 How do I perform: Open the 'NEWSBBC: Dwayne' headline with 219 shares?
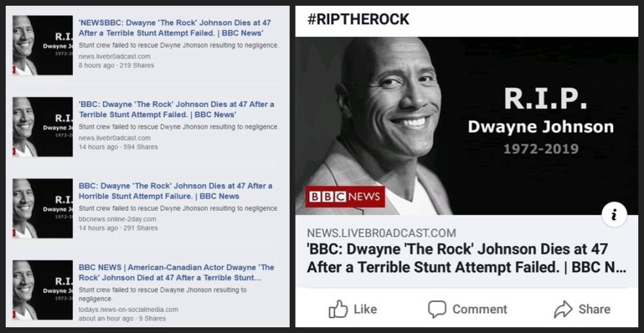[x=175, y=28]
